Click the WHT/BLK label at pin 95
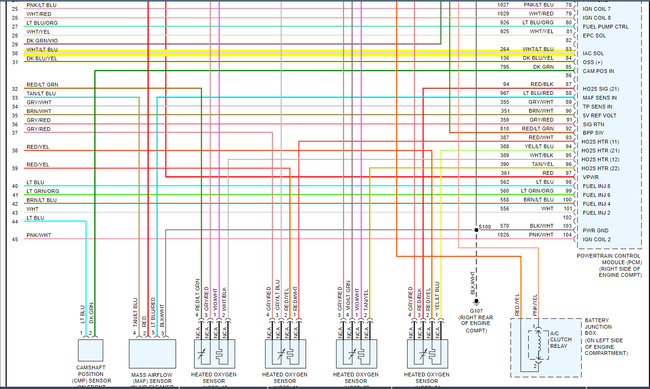The height and width of the screenshot is (389, 650). click(x=541, y=155)
